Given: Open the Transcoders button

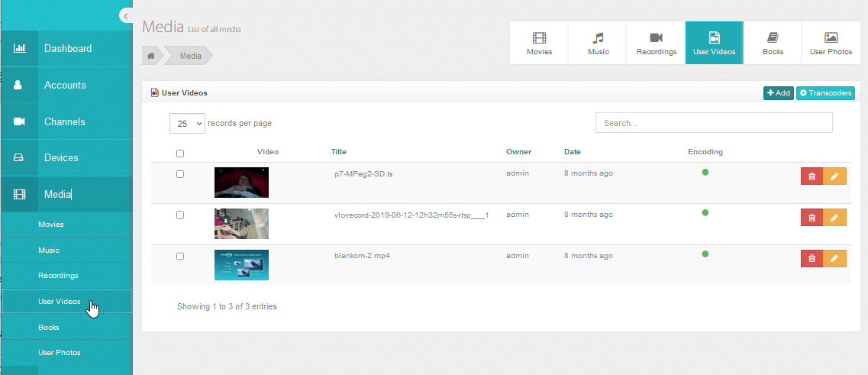Looking at the screenshot, I should click(825, 93).
